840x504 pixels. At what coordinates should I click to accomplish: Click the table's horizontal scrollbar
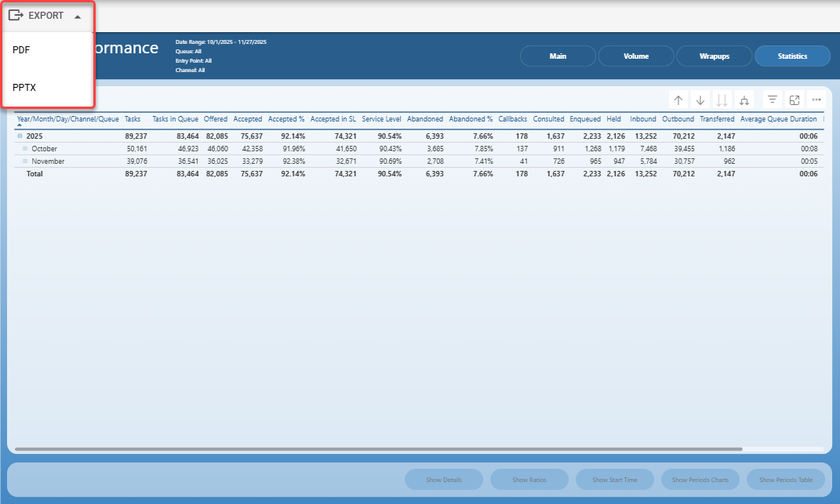379,449
